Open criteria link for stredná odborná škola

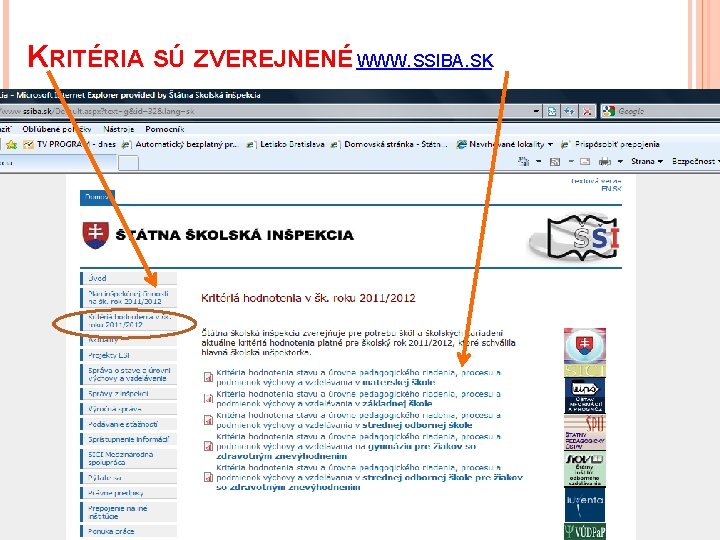pyautogui.click(x=358, y=420)
